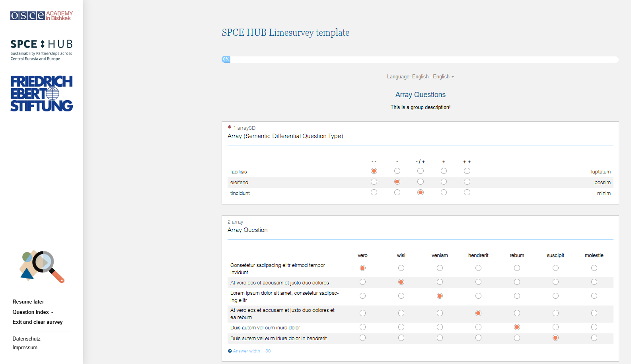
Task: Select '++' radio for facilisis row
Action: pos(467,171)
